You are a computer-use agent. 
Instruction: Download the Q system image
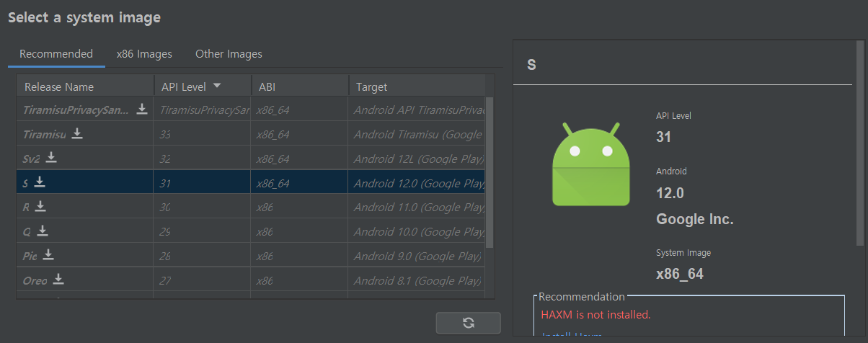[x=43, y=231]
